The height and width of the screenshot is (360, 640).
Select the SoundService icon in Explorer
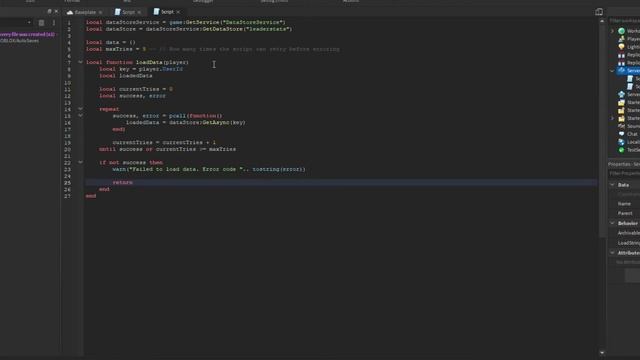pos(621,126)
